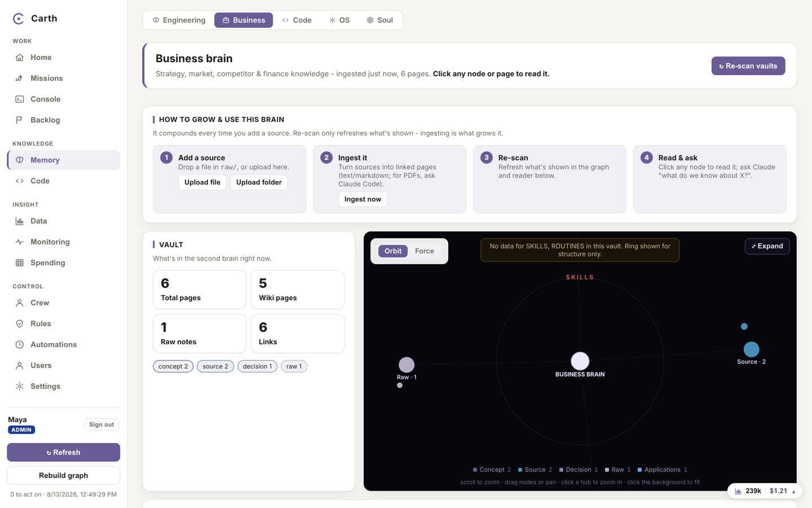Click the Re-scan vaults button

click(748, 66)
